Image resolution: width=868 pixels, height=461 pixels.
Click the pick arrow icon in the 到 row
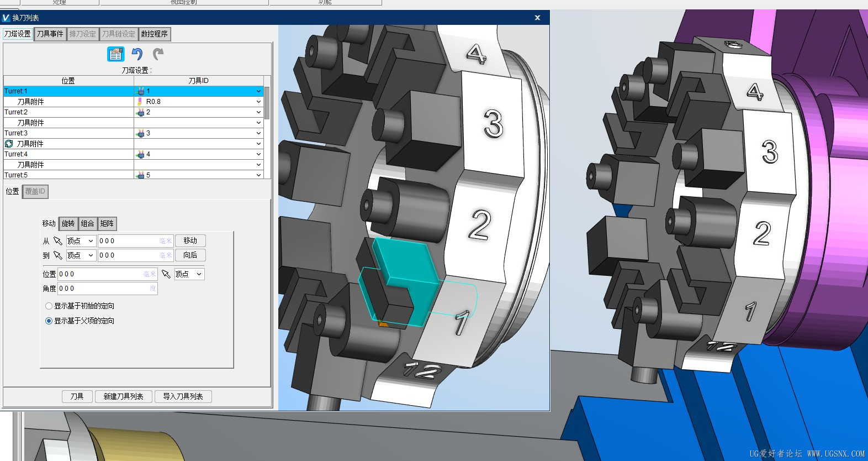click(57, 255)
